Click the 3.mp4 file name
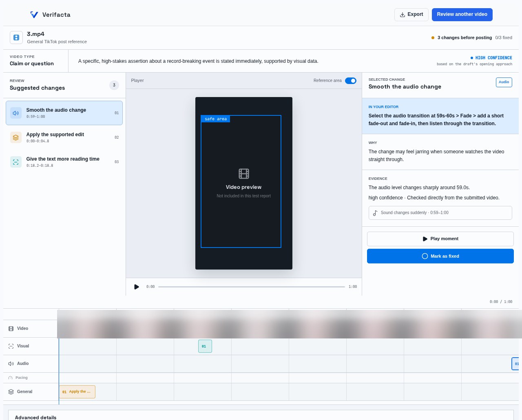 pos(35,34)
